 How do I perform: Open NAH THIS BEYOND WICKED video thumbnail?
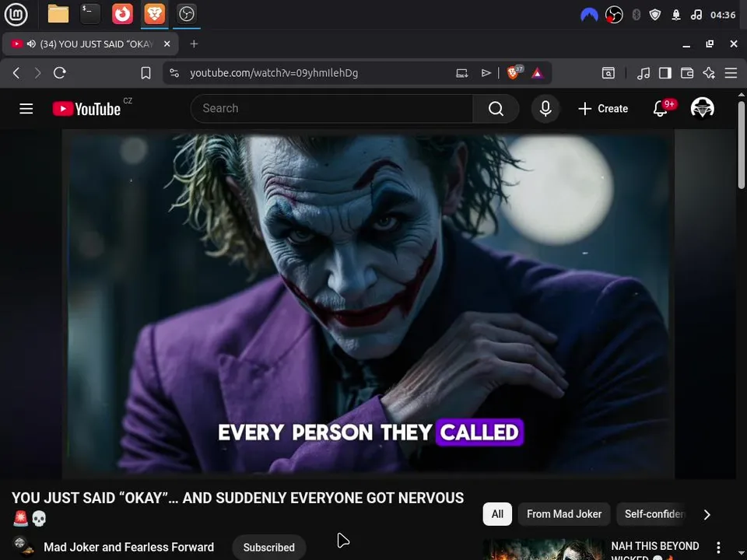click(x=543, y=550)
